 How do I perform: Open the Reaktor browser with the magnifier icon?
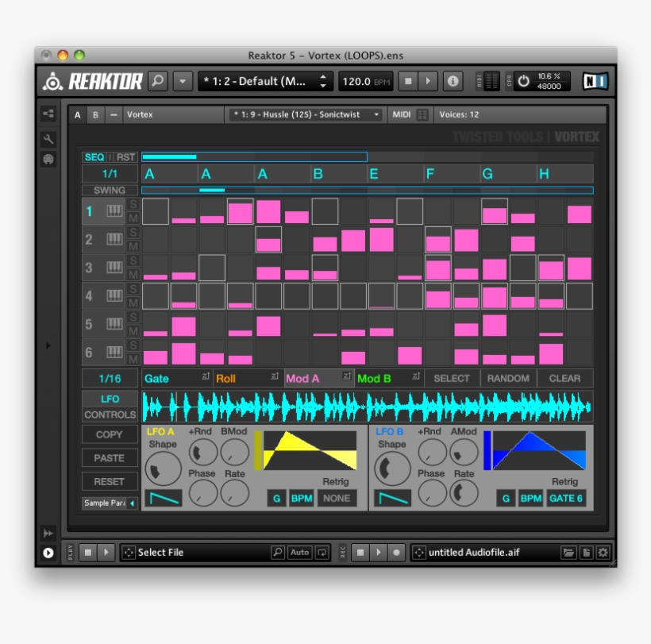[158, 80]
